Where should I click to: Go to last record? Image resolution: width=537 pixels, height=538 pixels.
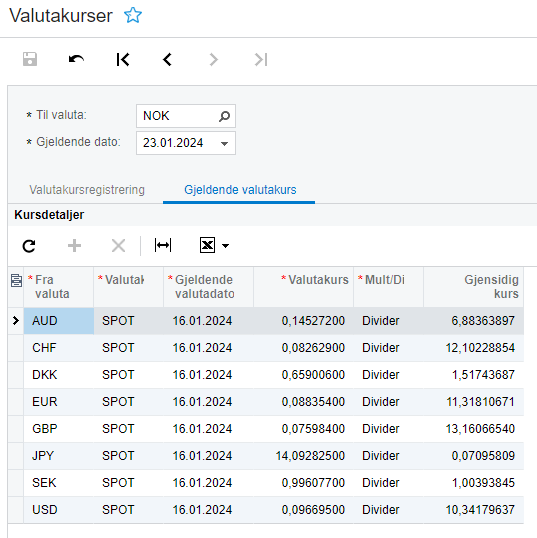coord(261,59)
